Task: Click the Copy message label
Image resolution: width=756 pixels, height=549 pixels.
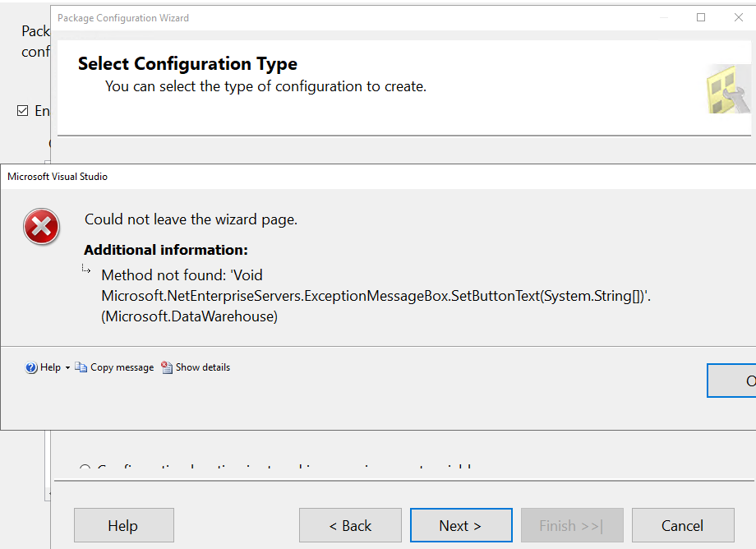Action: coord(122,367)
